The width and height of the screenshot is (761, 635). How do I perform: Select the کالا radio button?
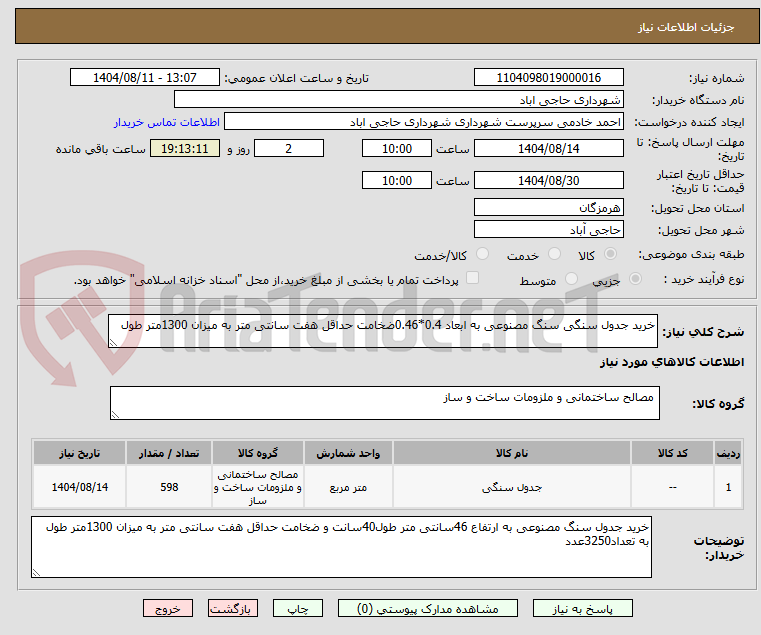point(611,254)
